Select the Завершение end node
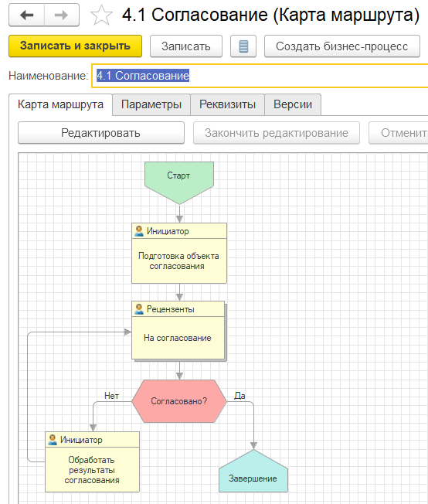This screenshot has width=428, height=504. [x=253, y=471]
